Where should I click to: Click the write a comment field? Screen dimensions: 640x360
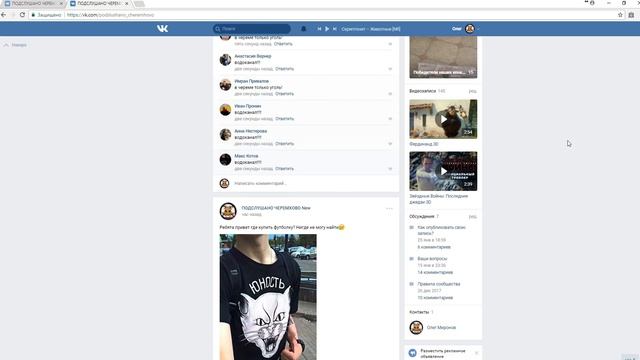(312, 183)
